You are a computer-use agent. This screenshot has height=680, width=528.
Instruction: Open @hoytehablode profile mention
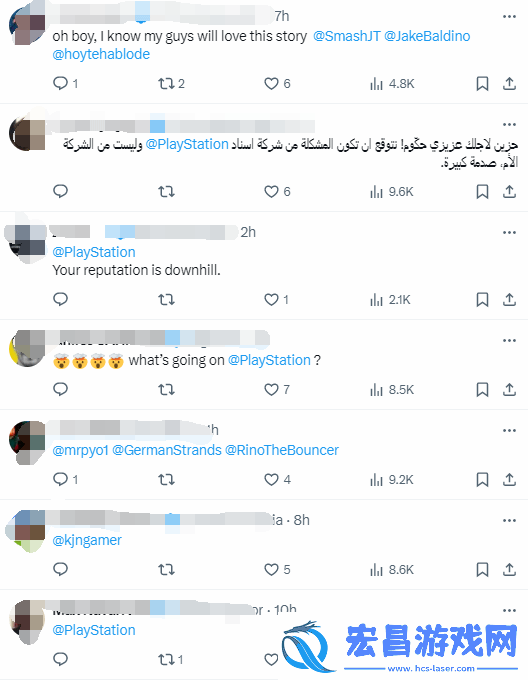tap(101, 54)
